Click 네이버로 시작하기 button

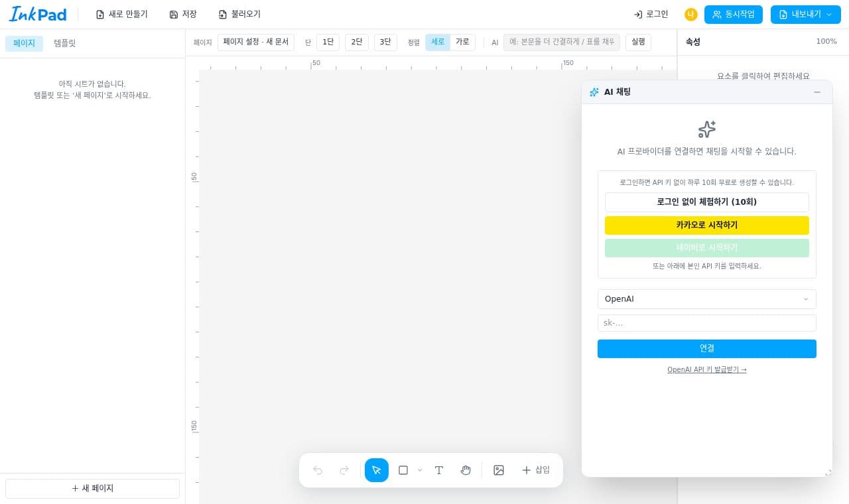point(707,247)
